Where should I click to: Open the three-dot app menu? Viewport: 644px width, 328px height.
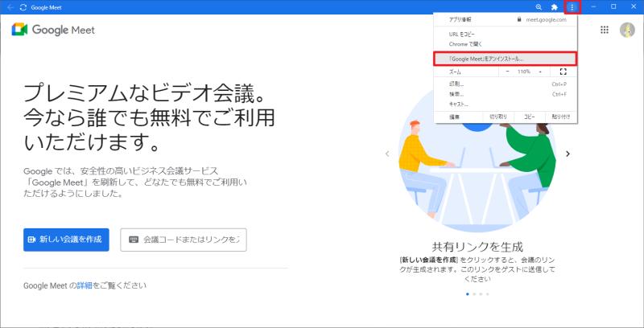(572, 7)
